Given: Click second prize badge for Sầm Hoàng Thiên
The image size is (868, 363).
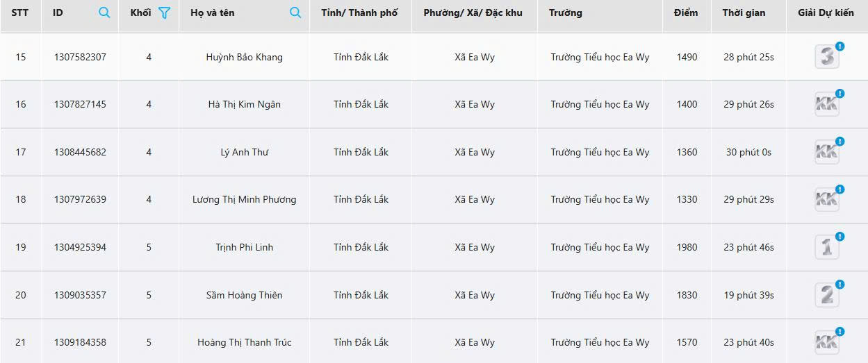Looking at the screenshot, I should coord(826,296).
